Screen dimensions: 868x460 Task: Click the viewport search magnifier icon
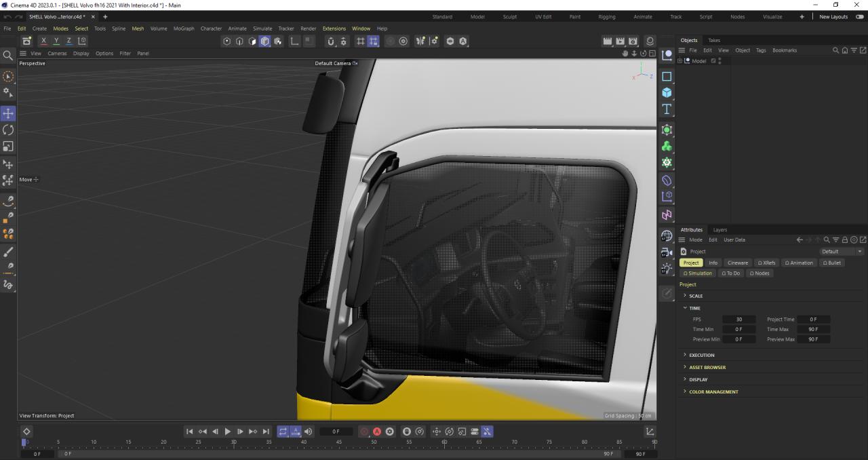(x=8, y=56)
